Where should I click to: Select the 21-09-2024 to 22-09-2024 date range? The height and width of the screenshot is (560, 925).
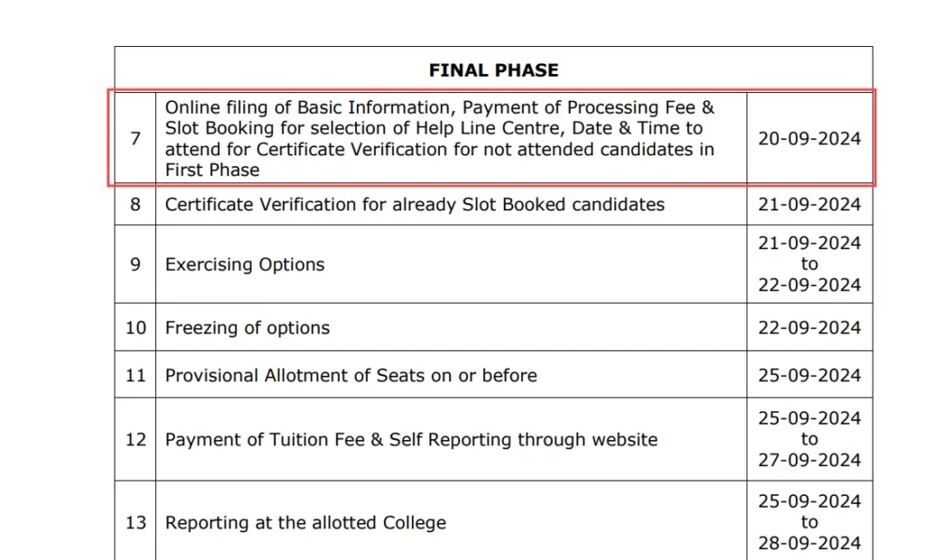coord(809,264)
